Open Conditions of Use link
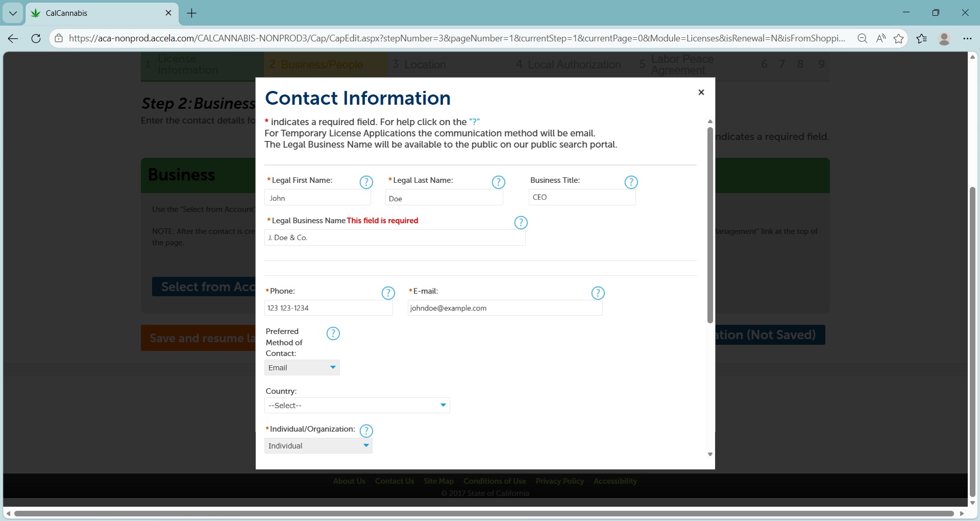 point(495,481)
